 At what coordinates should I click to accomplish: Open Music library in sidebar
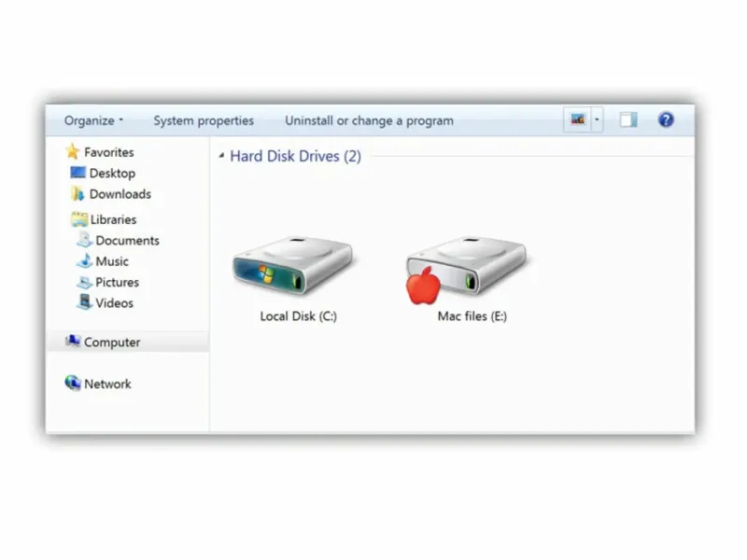tap(112, 261)
